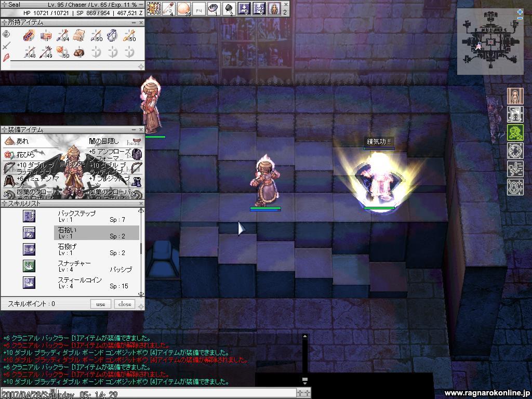Activate the down-arrow skill in the hotbar

tap(244, 8)
